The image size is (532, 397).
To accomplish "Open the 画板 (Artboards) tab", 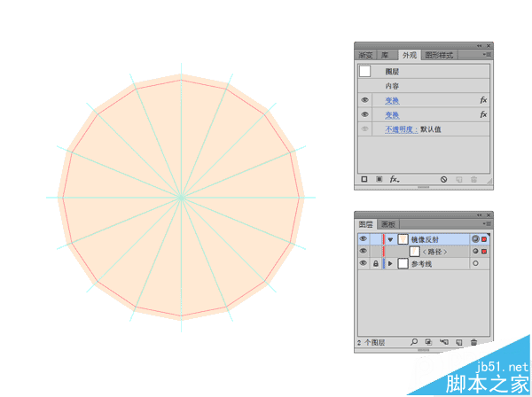I will coord(388,224).
